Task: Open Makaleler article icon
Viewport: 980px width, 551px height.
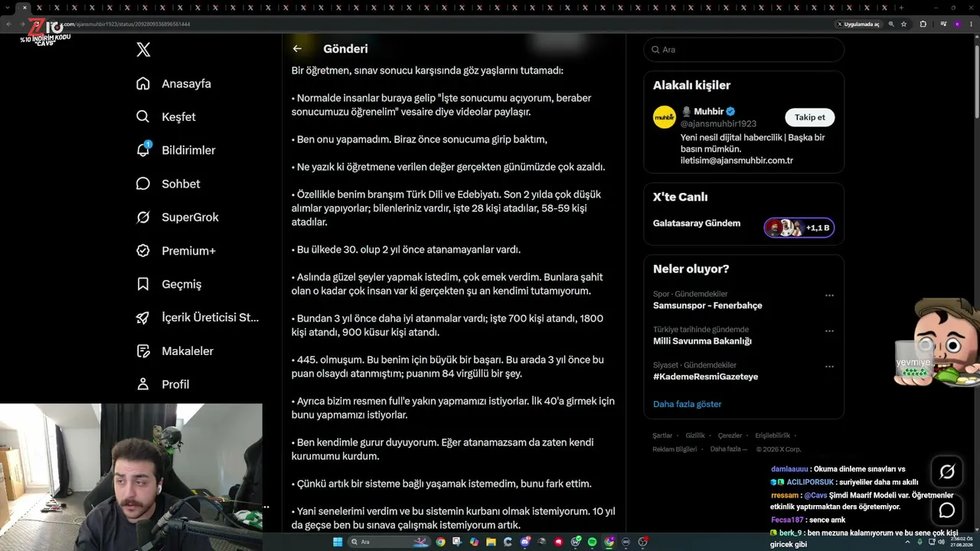Action: click(x=143, y=350)
